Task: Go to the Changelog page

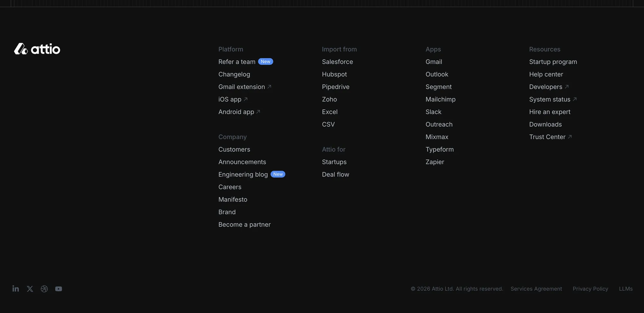Action: click(234, 74)
